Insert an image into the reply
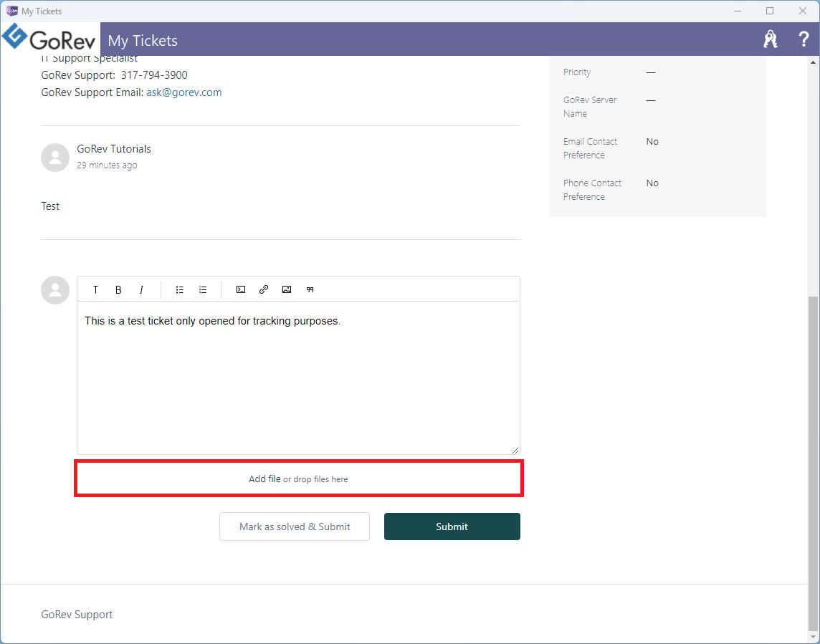This screenshot has height=644, width=820. coord(287,289)
